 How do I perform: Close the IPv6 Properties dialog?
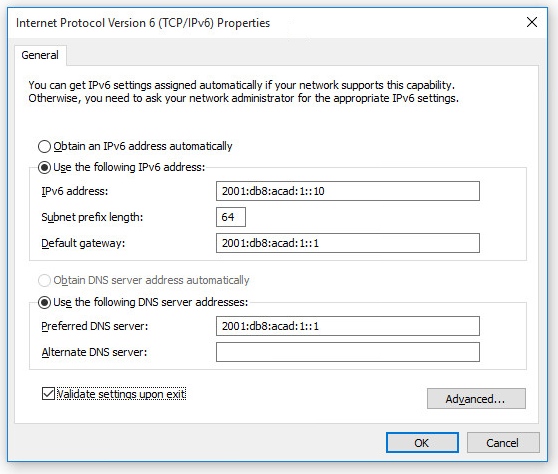[532, 22]
